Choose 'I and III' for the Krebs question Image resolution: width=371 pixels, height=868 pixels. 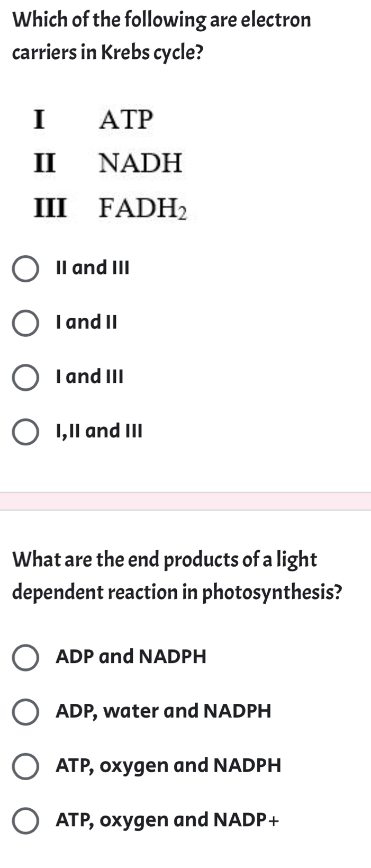pos(26,378)
